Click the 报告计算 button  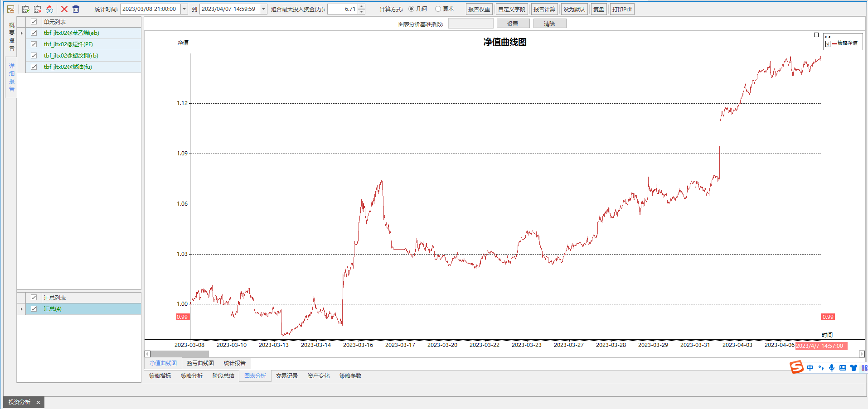tap(544, 9)
